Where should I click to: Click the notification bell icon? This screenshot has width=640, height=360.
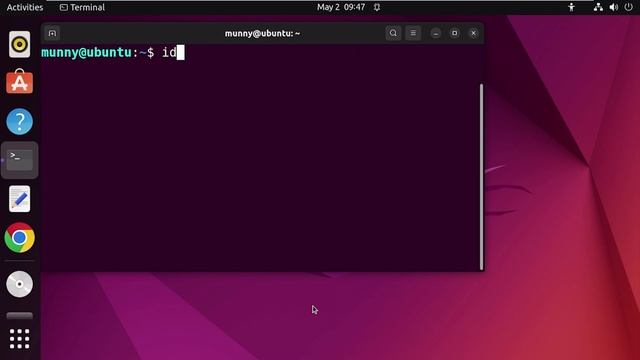(x=377, y=7)
